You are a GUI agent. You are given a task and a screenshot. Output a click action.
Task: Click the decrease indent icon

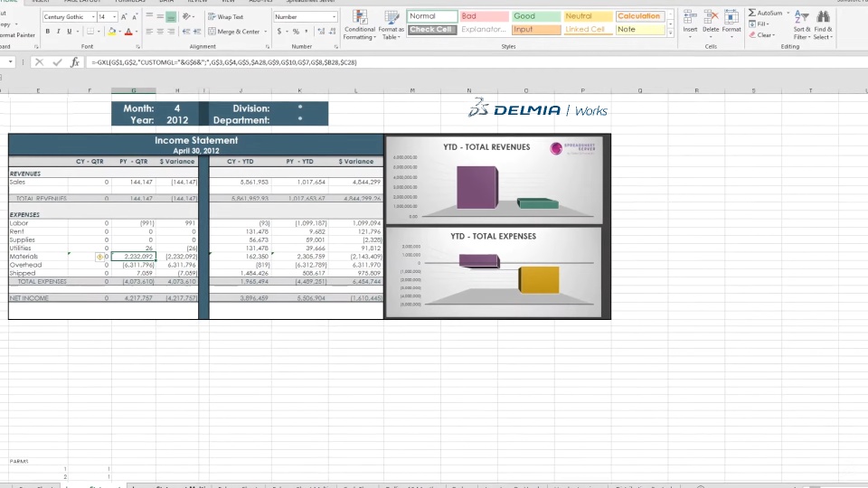pyautogui.click(x=186, y=32)
